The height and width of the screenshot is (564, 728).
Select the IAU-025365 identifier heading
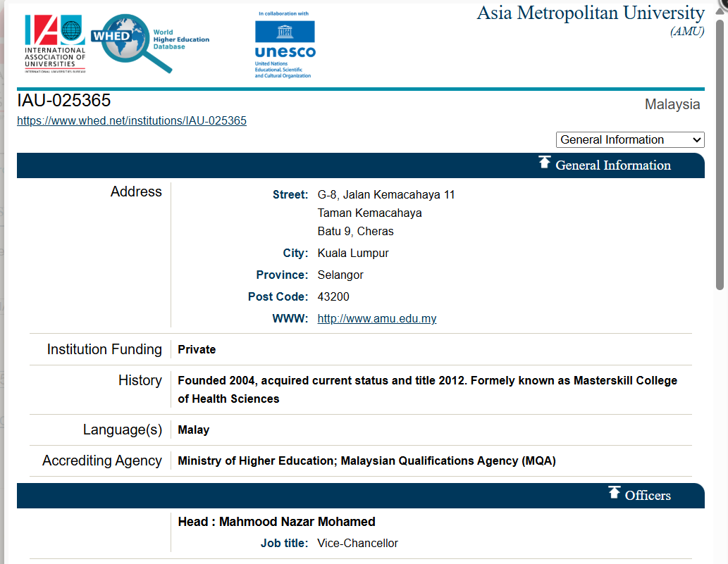[x=64, y=100]
